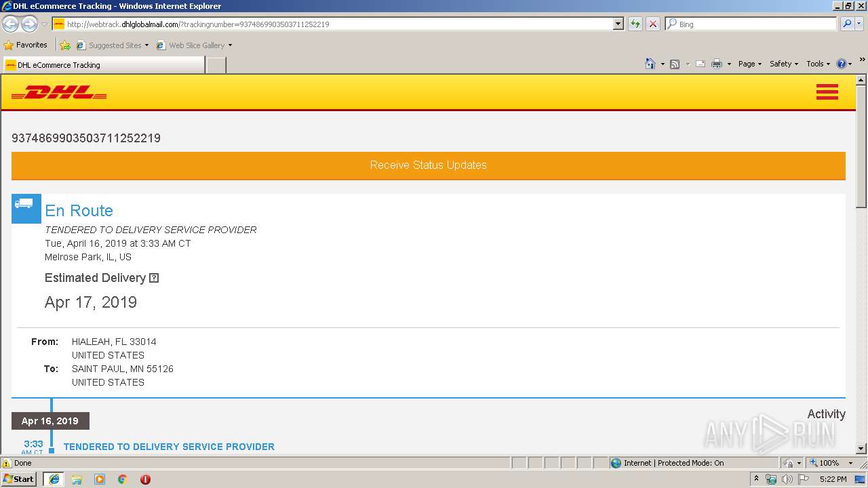Launch Windows Media Player from taskbar
The image size is (868, 488).
point(100,479)
